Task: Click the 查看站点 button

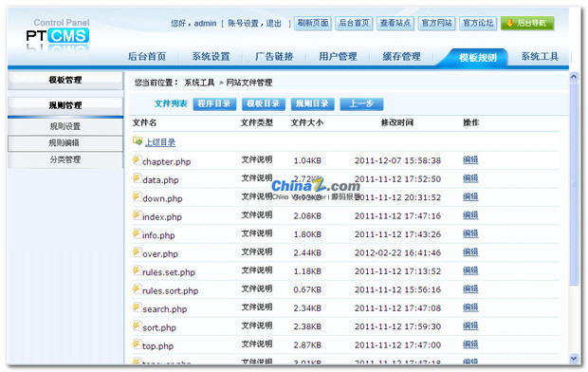Action: click(x=395, y=24)
